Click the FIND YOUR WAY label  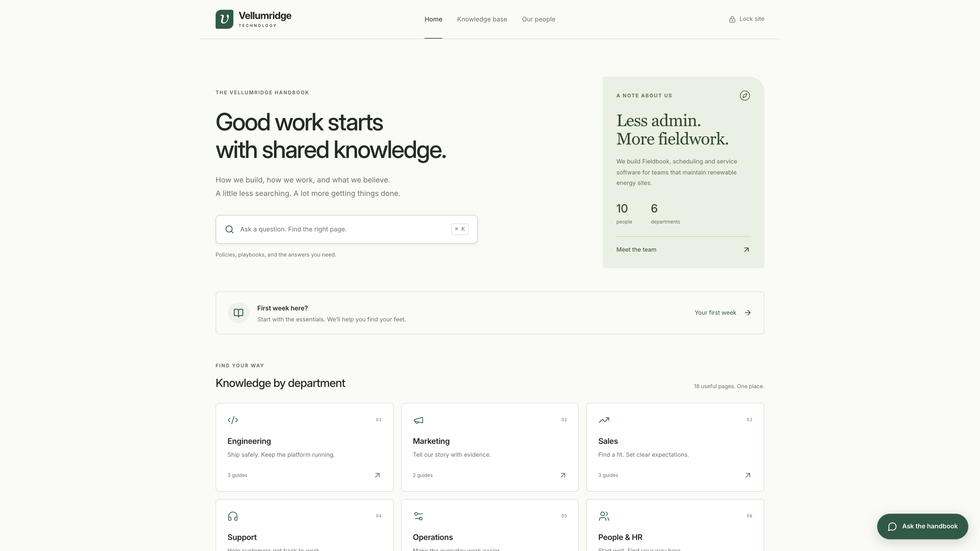pyautogui.click(x=240, y=365)
